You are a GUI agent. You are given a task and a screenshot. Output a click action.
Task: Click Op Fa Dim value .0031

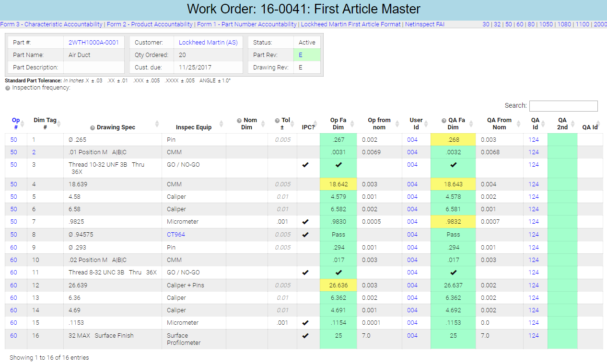(339, 152)
